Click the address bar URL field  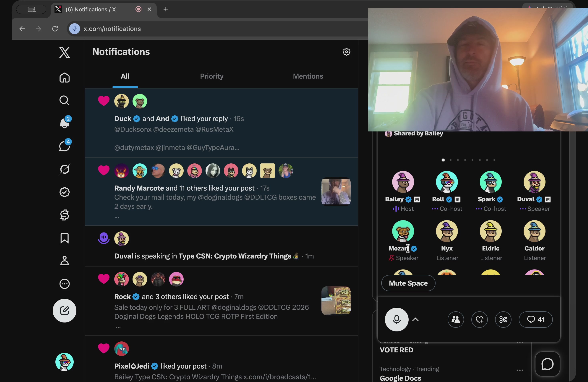(x=217, y=29)
